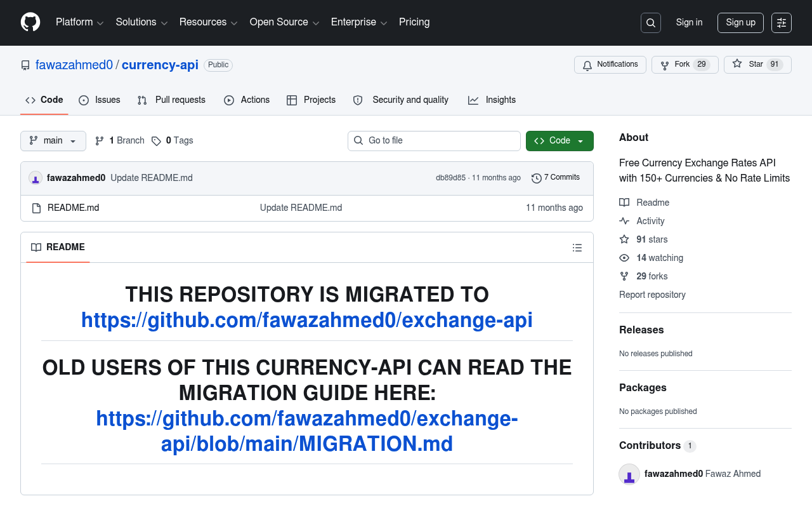
Task: Select the README tab header
Action: pos(58,248)
